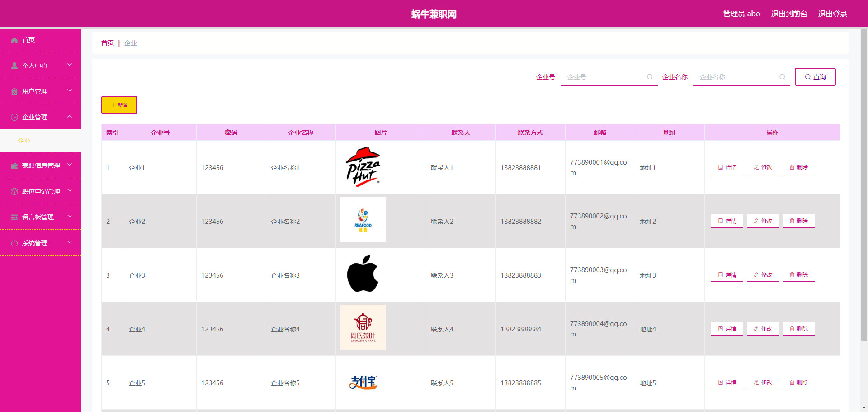This screenshot has height=412, width=868.
Task: Click the round icon beside 职位申请管理
Action: pos(14,191)
